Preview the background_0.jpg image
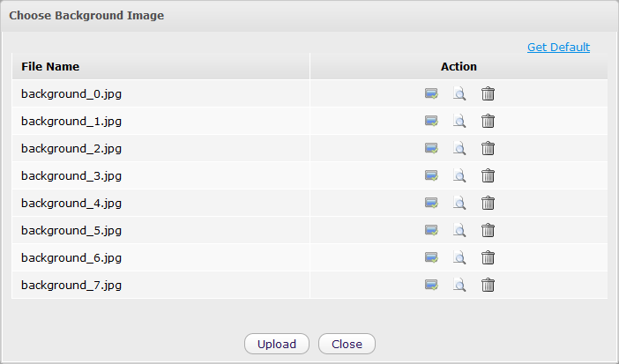This screenshot has width=619, height=364. coord(459,93)
